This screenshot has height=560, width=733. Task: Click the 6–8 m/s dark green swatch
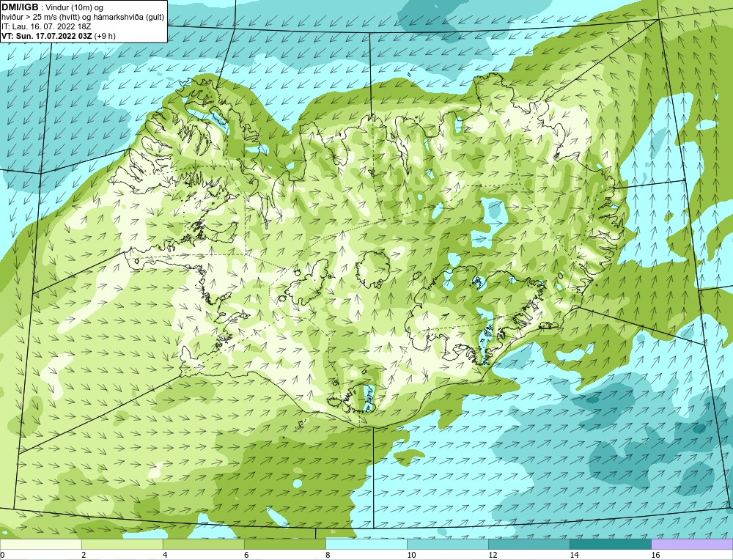(284, 544)
